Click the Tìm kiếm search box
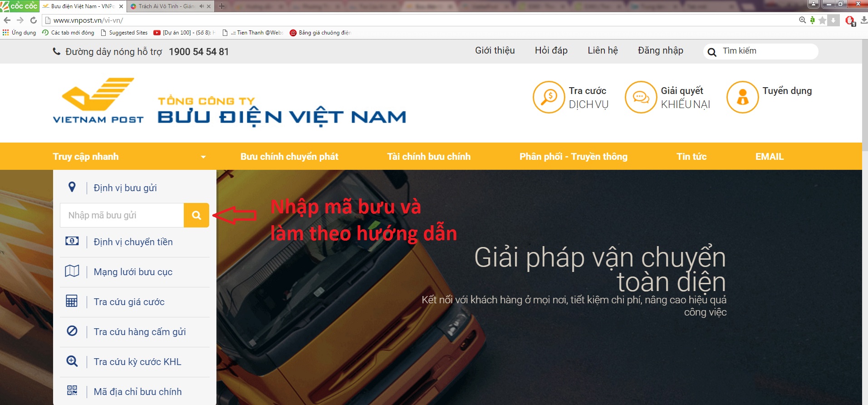 coord(760,51)
